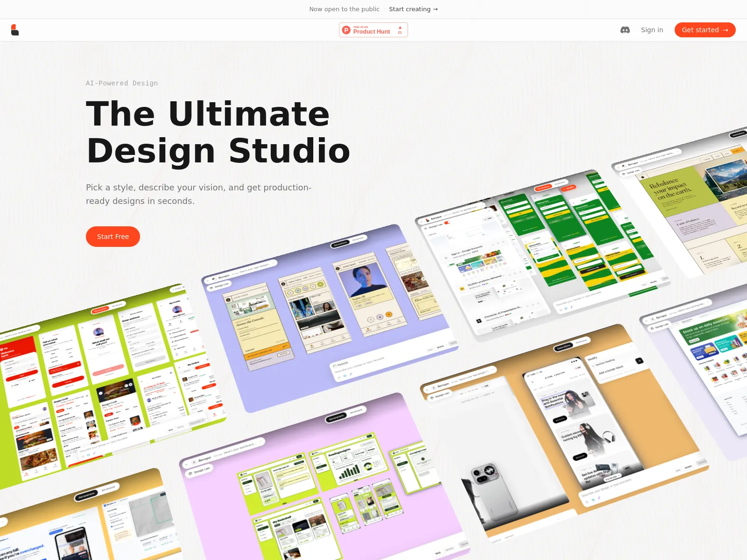747x560 pixels.
Task: Click the 'Pick a style, describe your vision' paragraph
Action: click(198, 194)
